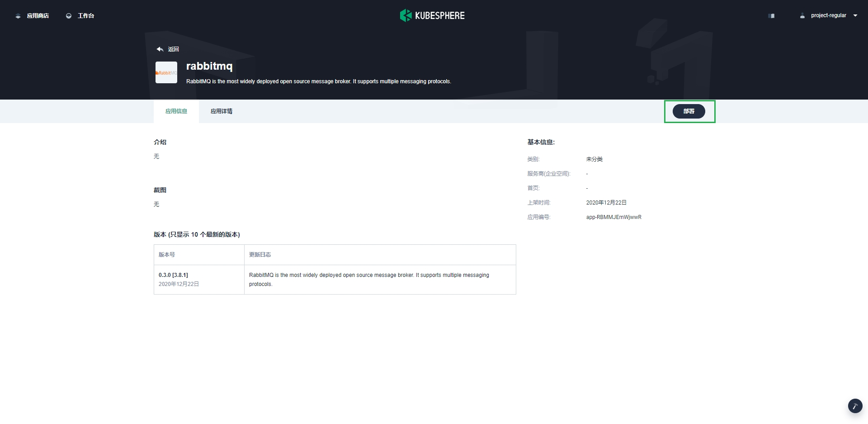The image size is (868, 424).
Task: Click the 未分类 category value
Action: [594, 159]
